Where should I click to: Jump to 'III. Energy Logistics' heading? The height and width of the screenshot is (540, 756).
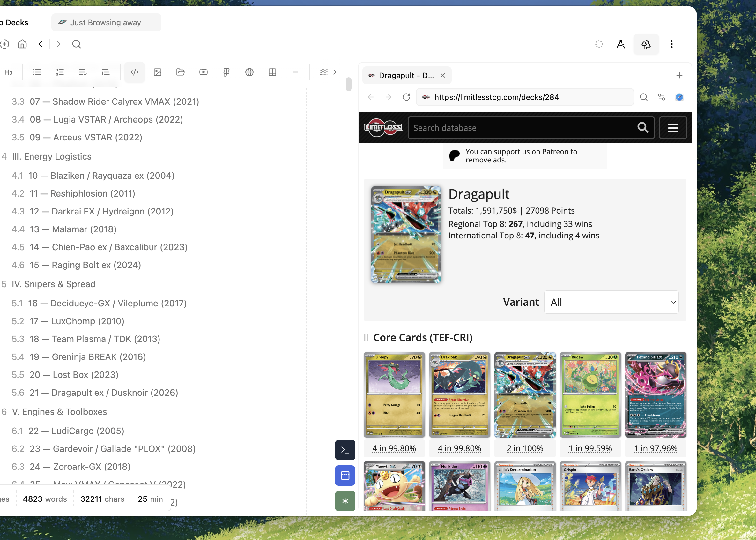(x=51, y=157)
